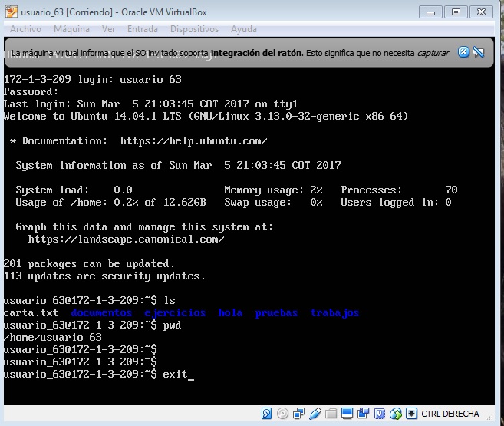Click the 'Welcome to Ubuntu 14.04.1 LTS' line

(x=206, y=116)
